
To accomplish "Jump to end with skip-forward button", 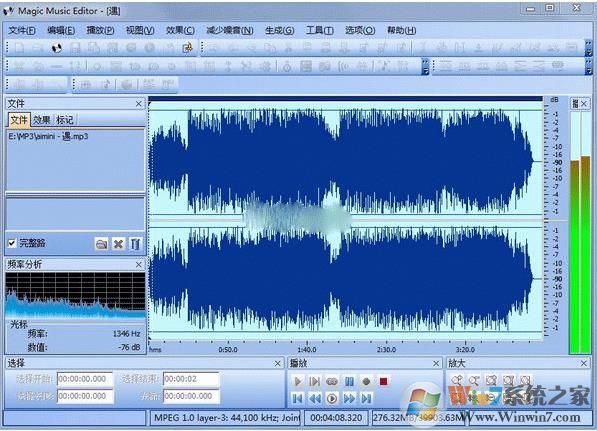I will 366,398.
